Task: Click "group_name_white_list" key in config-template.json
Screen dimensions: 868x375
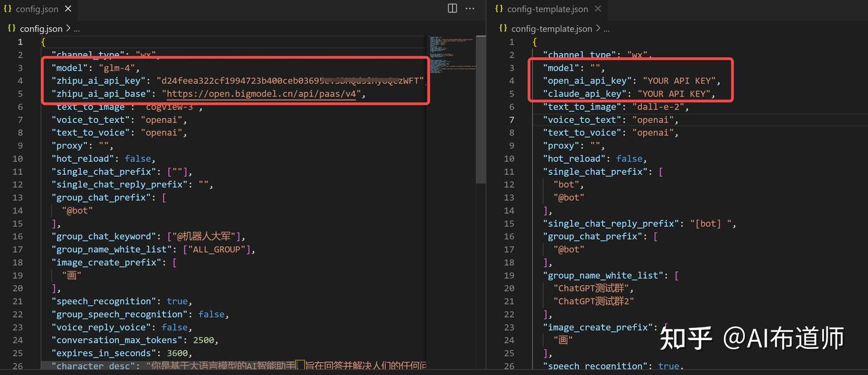Action: click(603, 276)
